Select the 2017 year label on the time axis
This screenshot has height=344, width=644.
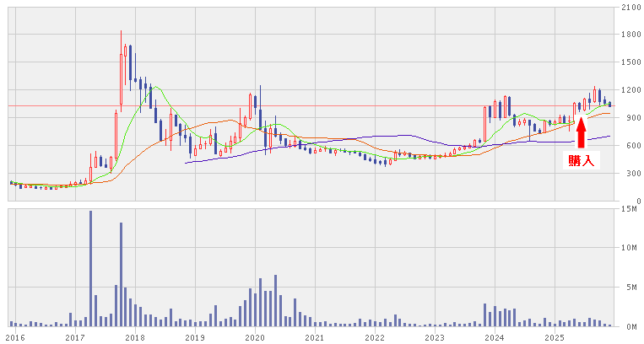75,337
